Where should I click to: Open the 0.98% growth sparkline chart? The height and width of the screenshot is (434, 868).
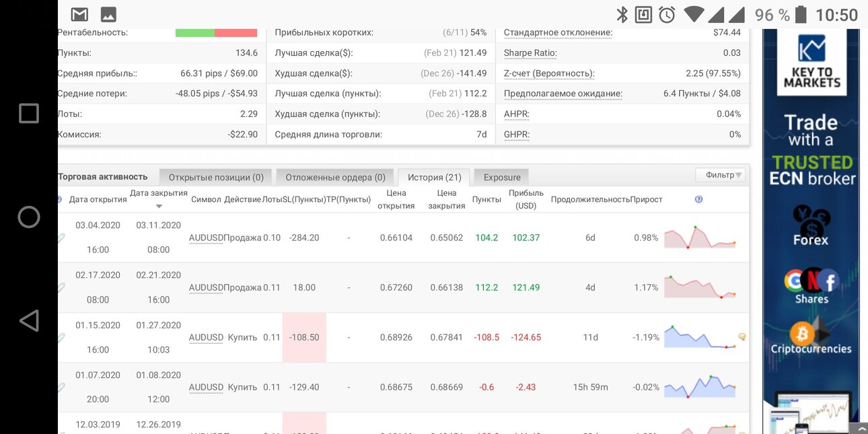tap(700, 238)
